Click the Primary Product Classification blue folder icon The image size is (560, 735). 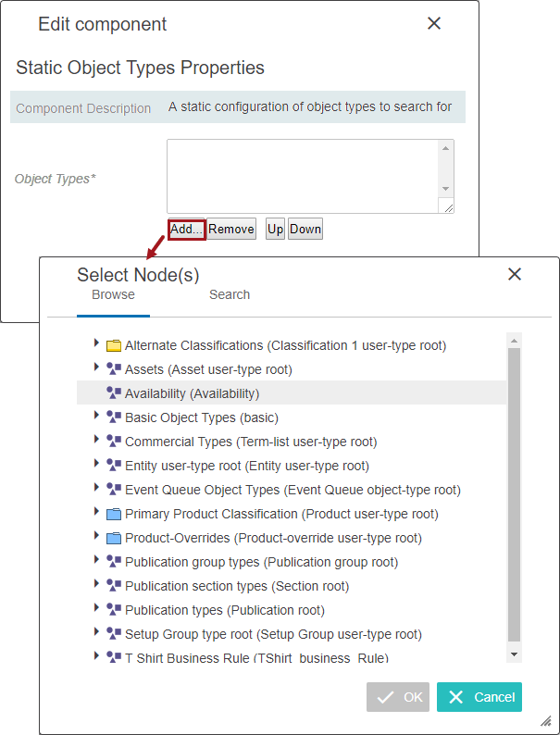[114, 514]
